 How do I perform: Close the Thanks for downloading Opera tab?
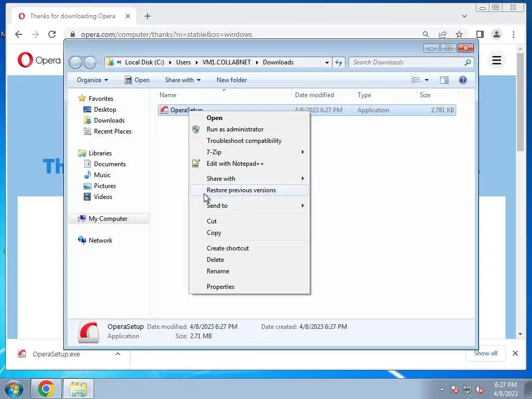[128, 16]
